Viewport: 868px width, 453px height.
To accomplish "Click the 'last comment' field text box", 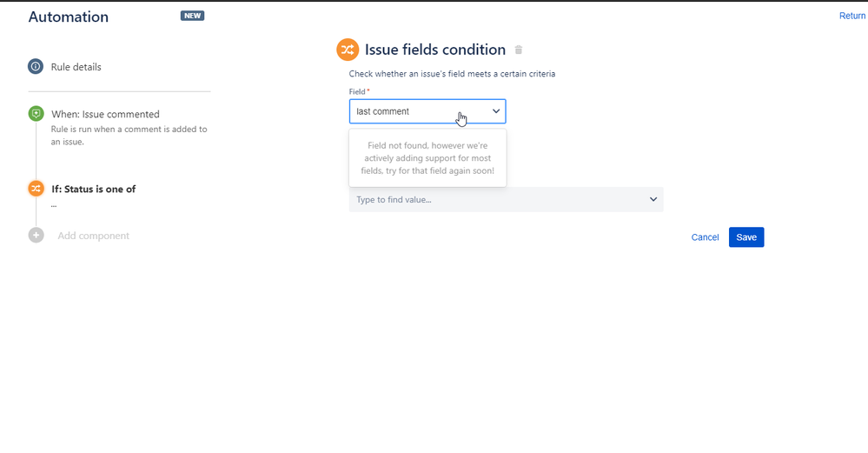I will [427, 111].
